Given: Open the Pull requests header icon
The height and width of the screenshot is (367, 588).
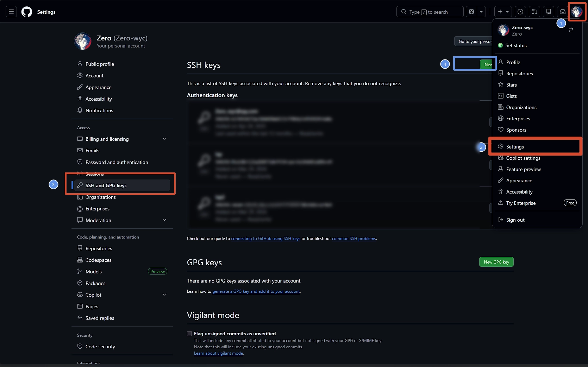Looking at the screenshot, I should (534, 12).
